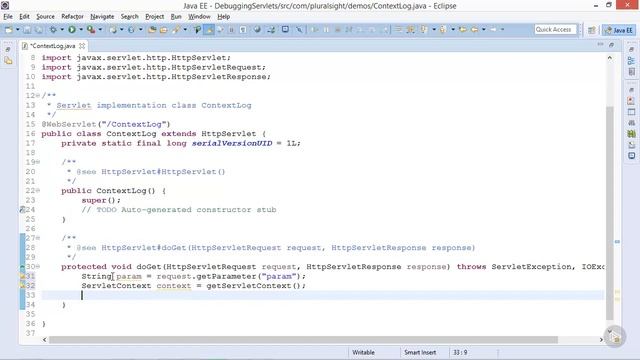640x360 pixels.
Task: Toggle Mark Occurrences highlighted toolbar button
Action: 209,30
